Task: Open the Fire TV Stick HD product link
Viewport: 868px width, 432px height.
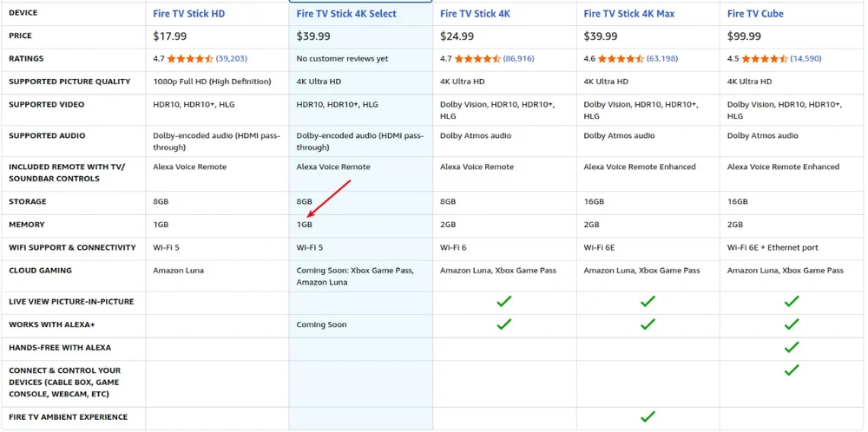Action: (188, 14)
